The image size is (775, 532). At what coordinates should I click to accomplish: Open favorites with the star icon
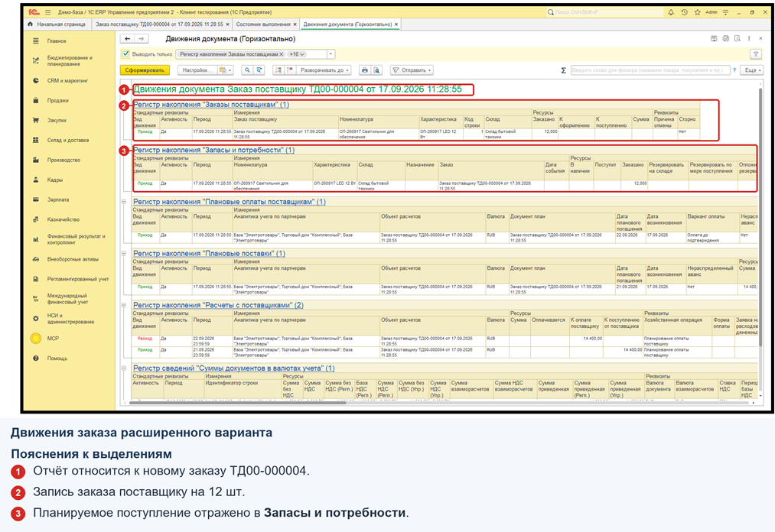pos(697,12)
